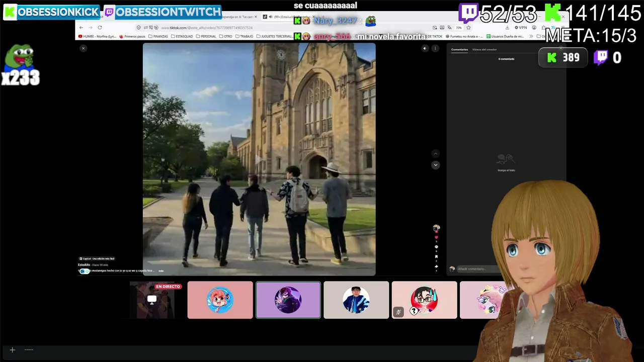Expand the TRABAJO bookmark folder
The image size is (644, 362).
tap(245, 36)
